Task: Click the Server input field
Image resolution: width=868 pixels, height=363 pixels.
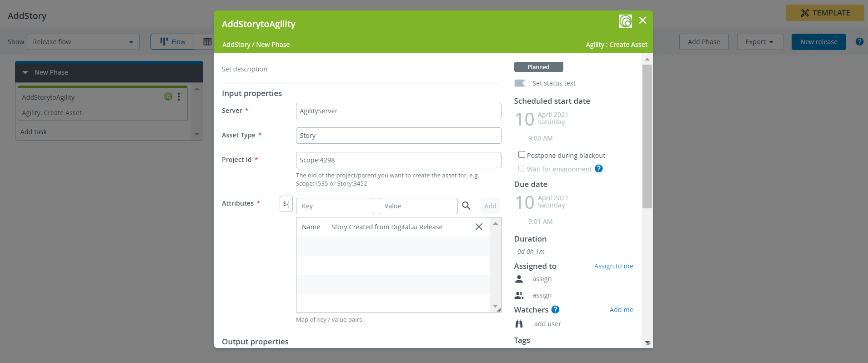Action: click(x=398, y=111)
